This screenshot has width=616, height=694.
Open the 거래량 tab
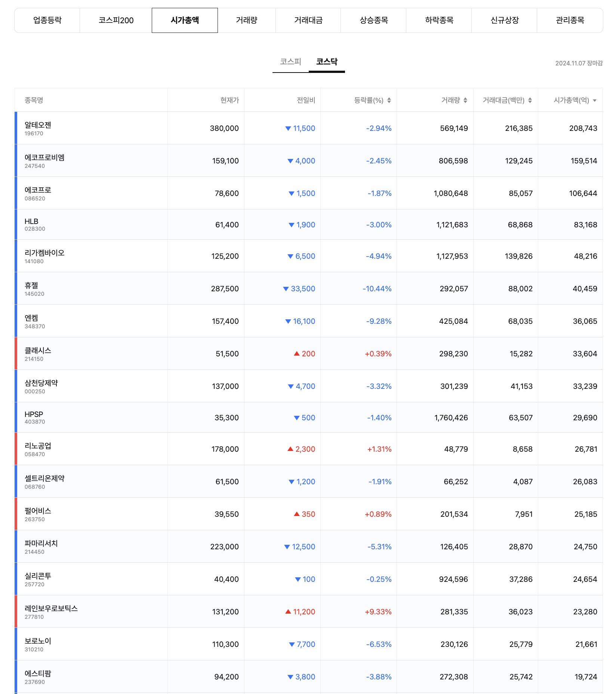(x=247, y=20)
